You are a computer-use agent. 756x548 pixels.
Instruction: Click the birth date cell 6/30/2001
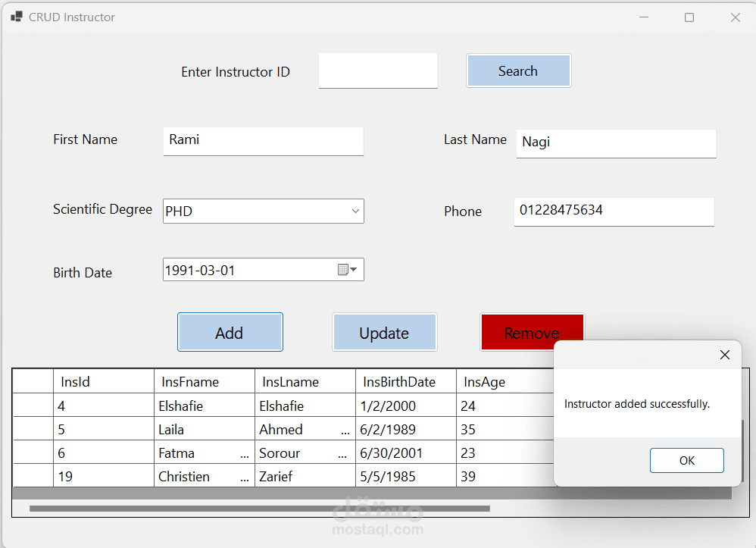406,452
